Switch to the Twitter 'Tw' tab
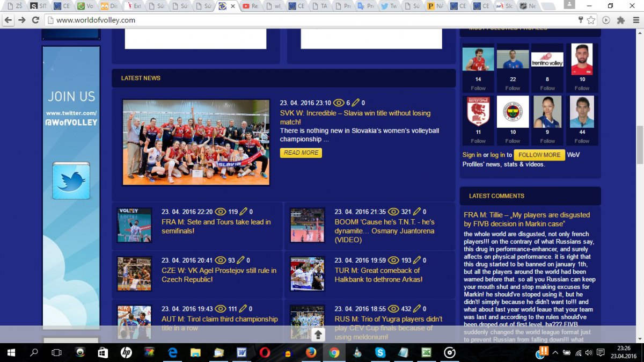Image resolution: width=644 pixels, height=362 pixels. [x=390, y=6]
